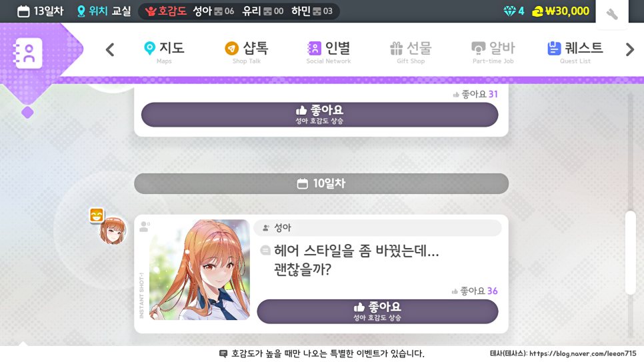This screenshot has width=644, height=362.
Task: Click the 호감도 affection heart icon
Action: tap(150, 11)
